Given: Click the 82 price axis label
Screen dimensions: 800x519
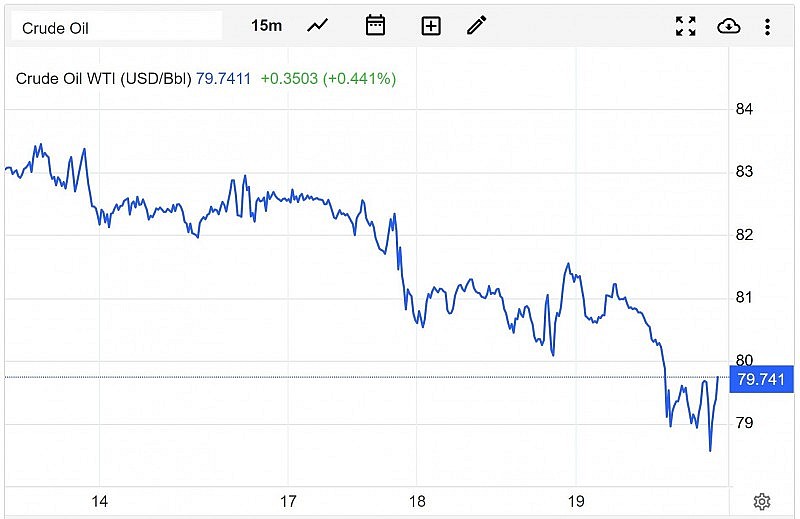Looking at the screenshot, I should click(745, 235).
